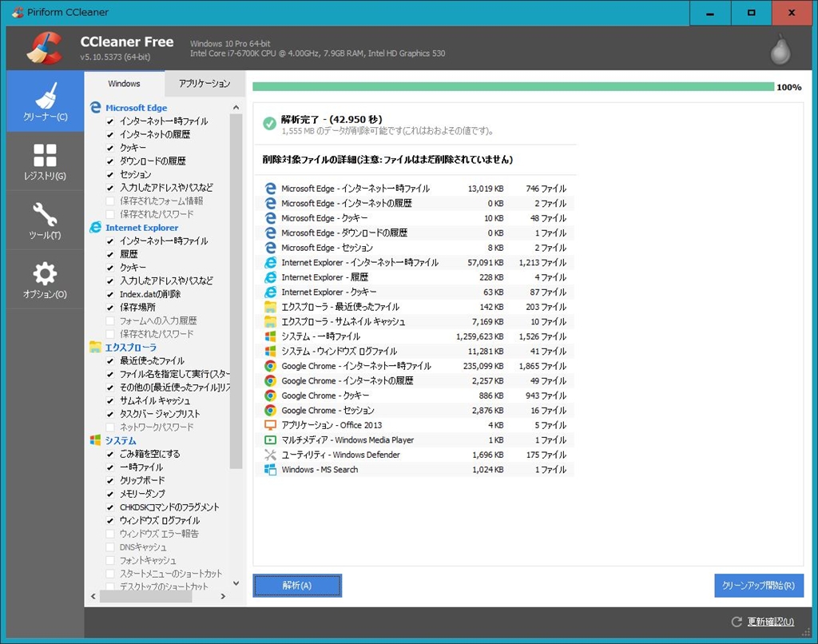
Task: Open the 更新確認(U) update link
Action: click(x=771, y=622)
